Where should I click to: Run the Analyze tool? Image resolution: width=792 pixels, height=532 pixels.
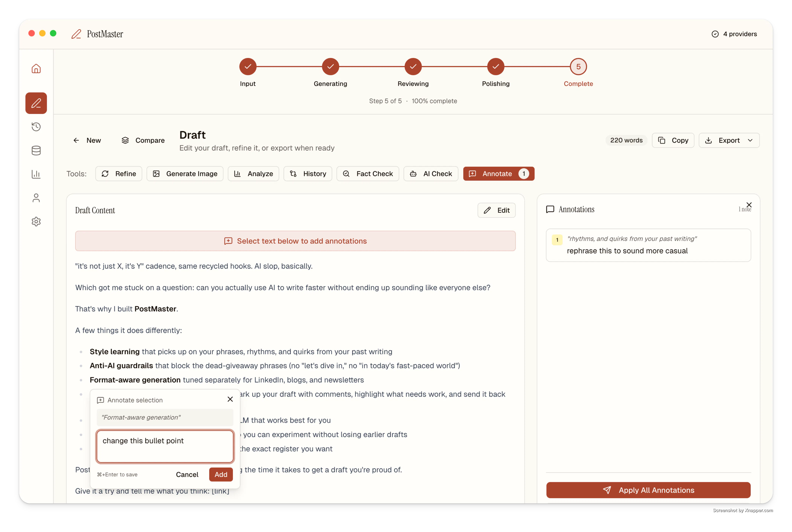click(253, 174)
